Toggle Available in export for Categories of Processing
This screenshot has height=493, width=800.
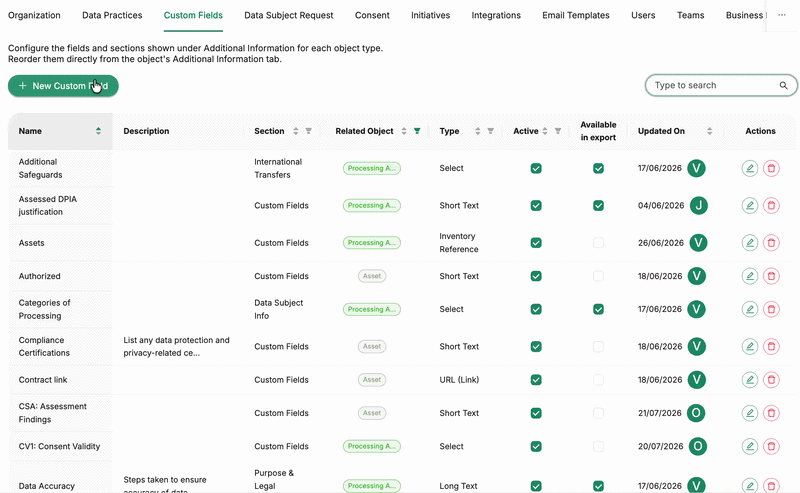pos(598,309)
